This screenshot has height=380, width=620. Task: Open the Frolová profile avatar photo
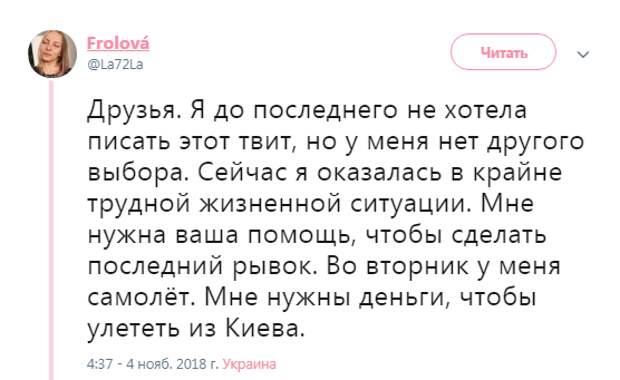coord(53,54)
